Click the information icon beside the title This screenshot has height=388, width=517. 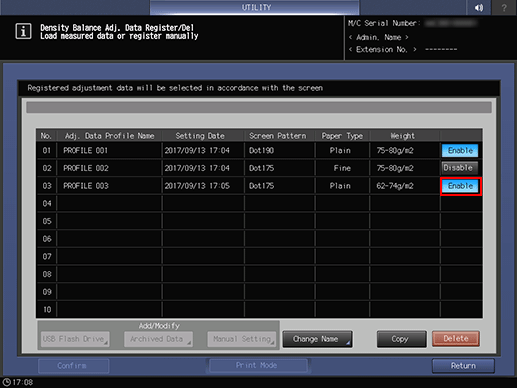pos(23,31)
